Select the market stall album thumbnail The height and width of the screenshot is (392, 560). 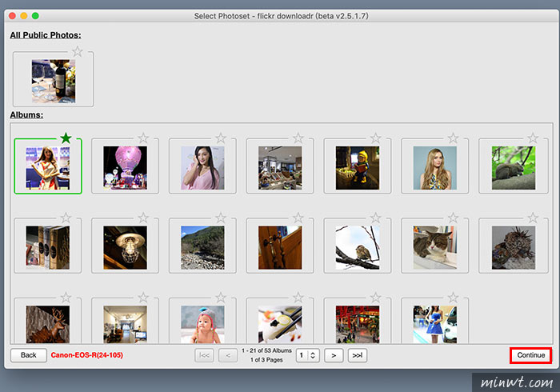[280, 168]
